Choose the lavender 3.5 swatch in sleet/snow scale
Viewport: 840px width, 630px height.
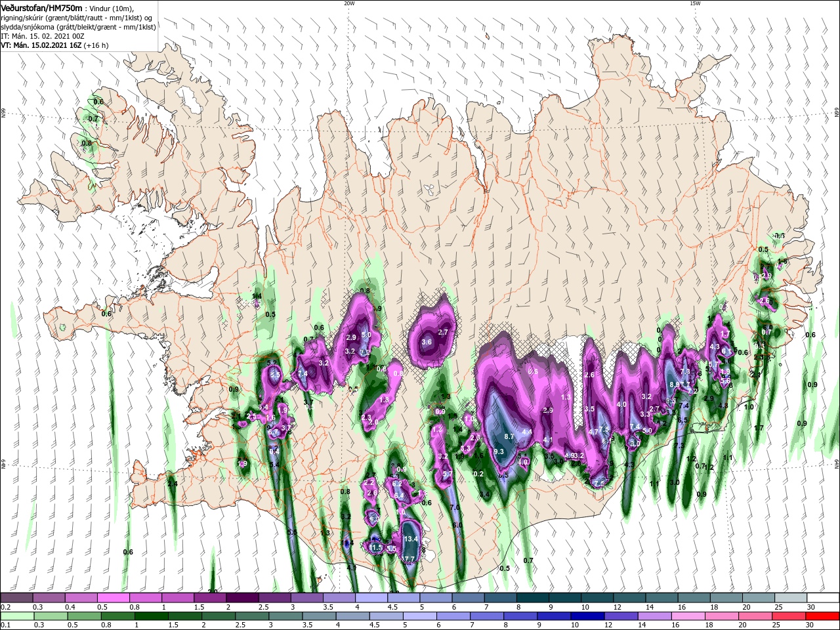(x=338, y=598)
